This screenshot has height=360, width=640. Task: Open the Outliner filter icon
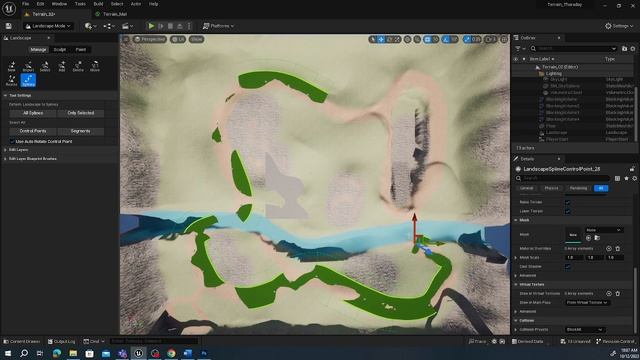point(519,49)
